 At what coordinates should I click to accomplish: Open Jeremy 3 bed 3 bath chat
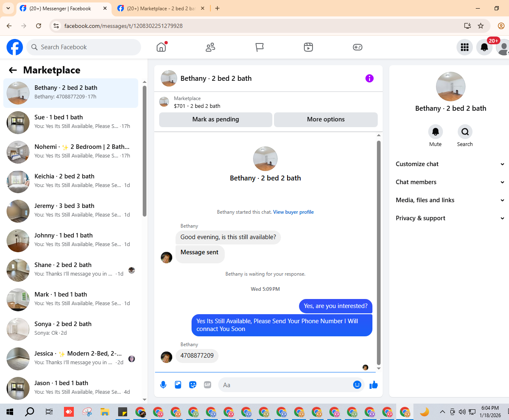[x=71, y=211]
